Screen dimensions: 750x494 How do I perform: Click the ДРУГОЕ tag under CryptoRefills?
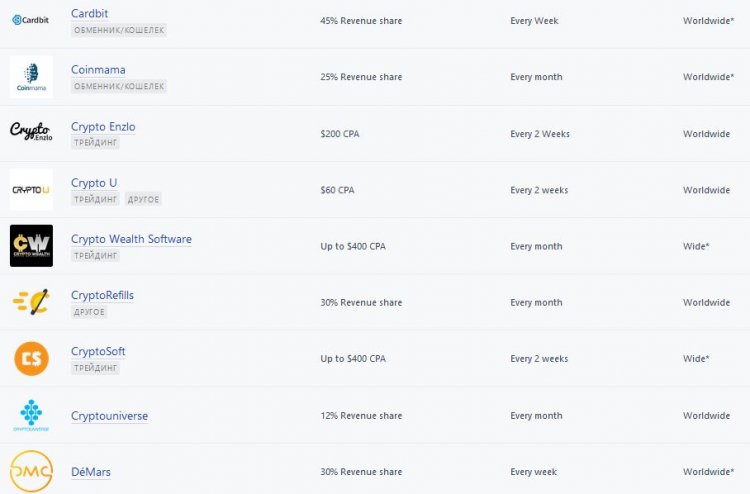point(89,312)
